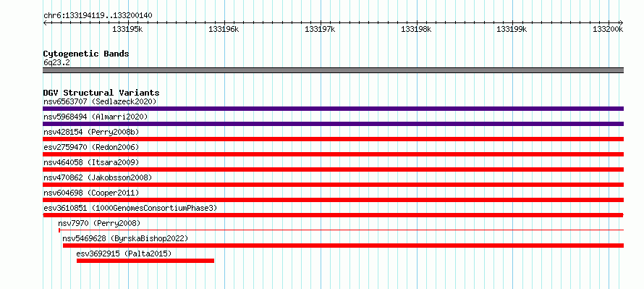Select the red bar under esv2759470
The width and height of the screenshot is (644, 289).
333,154
